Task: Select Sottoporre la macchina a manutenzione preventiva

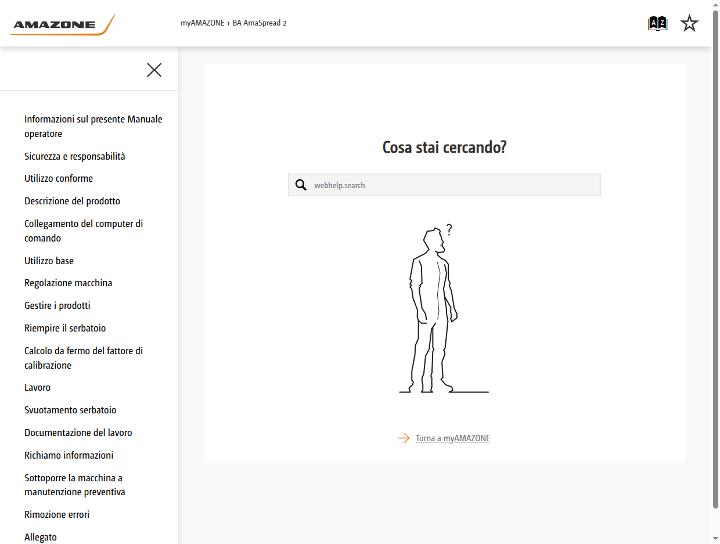Action: pyautogui.click(x=74, y=485)
